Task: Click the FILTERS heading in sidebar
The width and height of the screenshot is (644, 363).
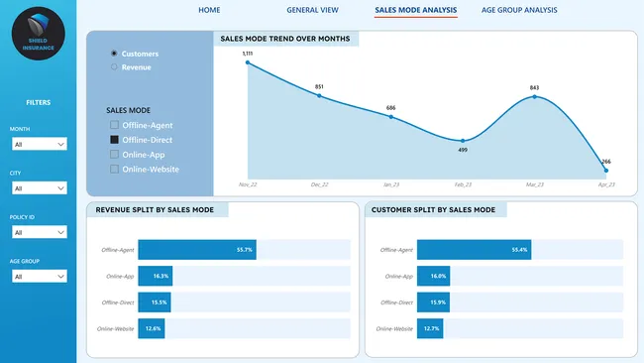Action: tap(39, 102)
